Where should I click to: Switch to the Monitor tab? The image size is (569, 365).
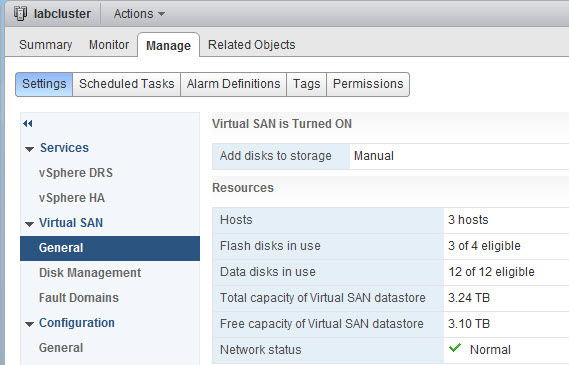[x=109, y=45]
